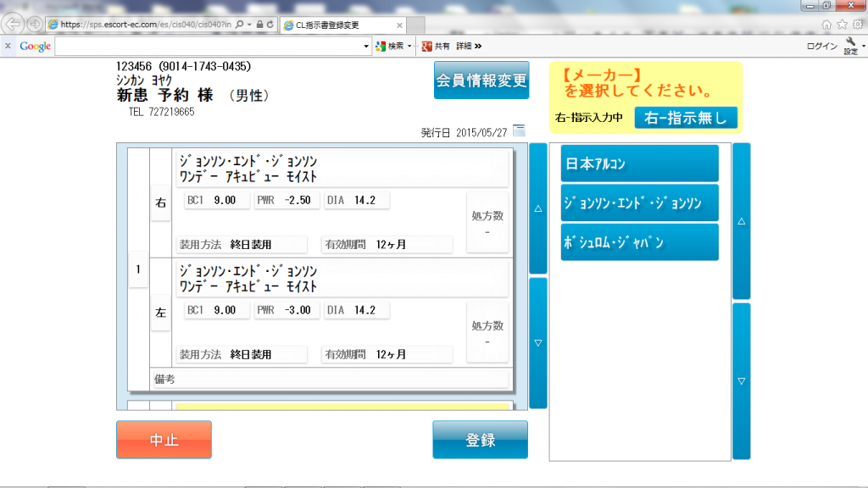Click the left-eye 装用方法 終日装用 field
The image size is (868, 488).
pyautogui.click(x=242, y=354)
